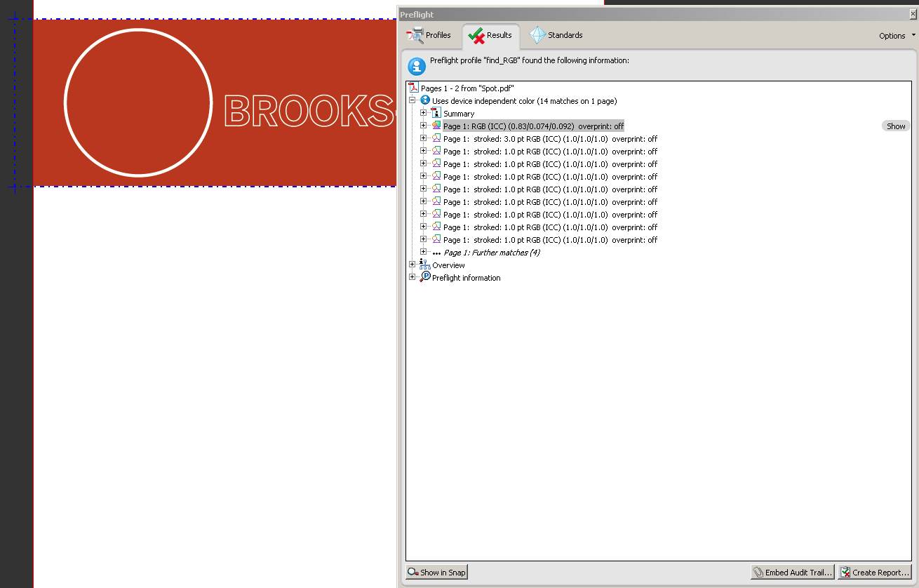Click the Show button for the RGB match
The height and width of the screenshot is (588, 919).
tap(896, 126)
